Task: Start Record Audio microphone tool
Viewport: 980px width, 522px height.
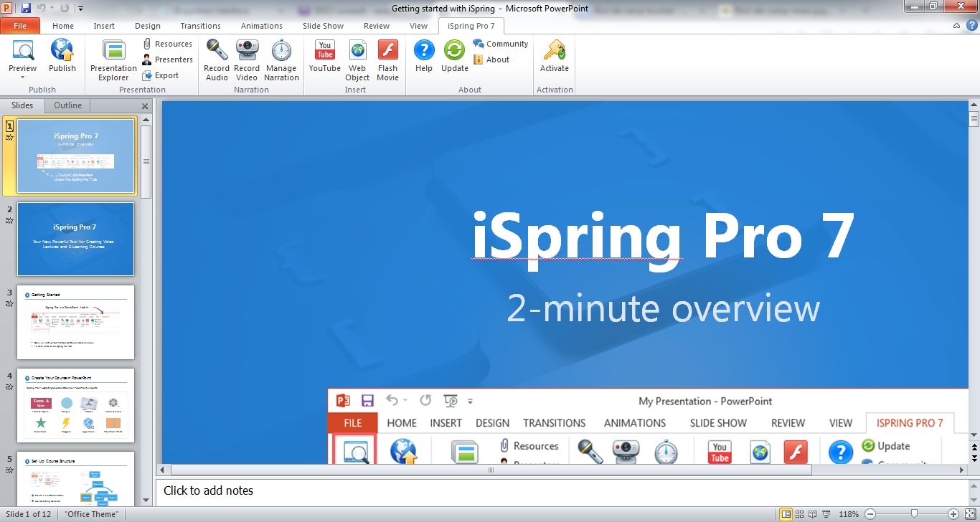Action: coord(217,60)
